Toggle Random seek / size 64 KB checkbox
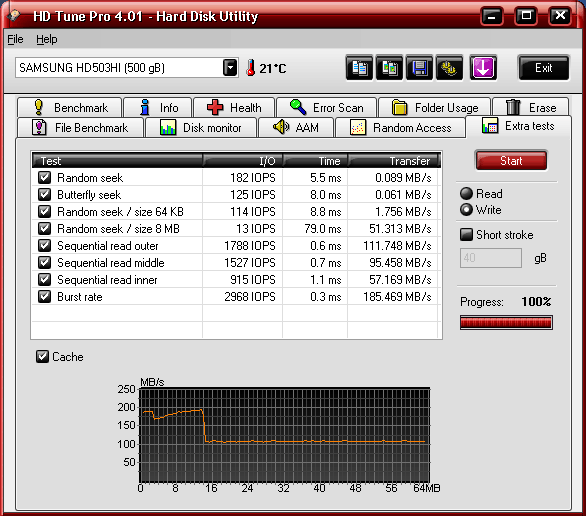 coord(44,211)
